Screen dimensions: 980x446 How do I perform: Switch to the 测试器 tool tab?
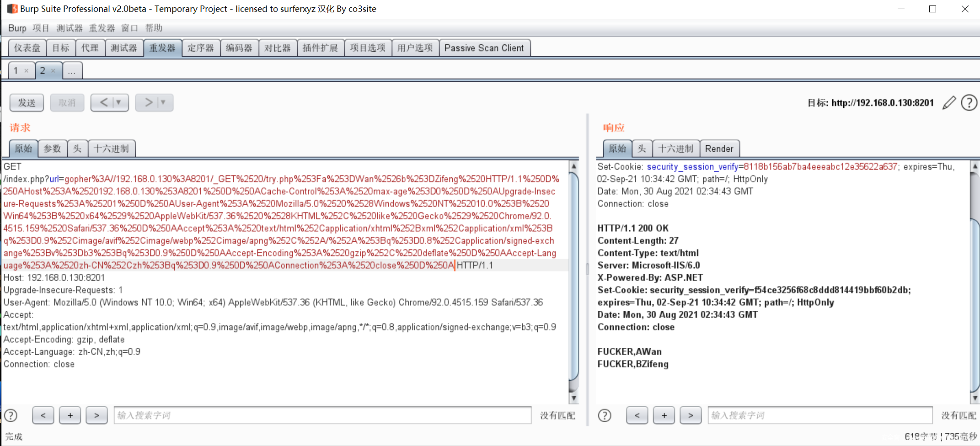click(x=124, y=48)
